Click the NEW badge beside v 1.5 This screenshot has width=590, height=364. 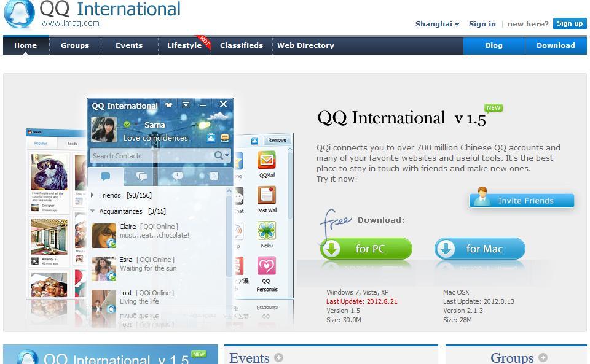pyautogui.click(x=494, y=108)
